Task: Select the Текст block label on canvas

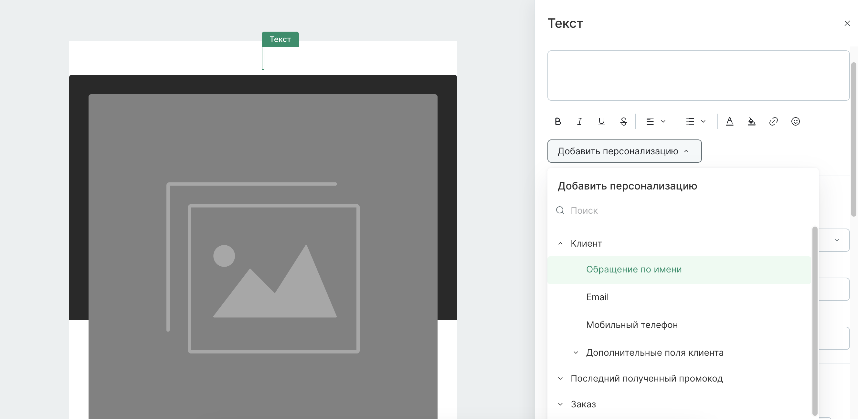Action: click(x=280, y=39)
